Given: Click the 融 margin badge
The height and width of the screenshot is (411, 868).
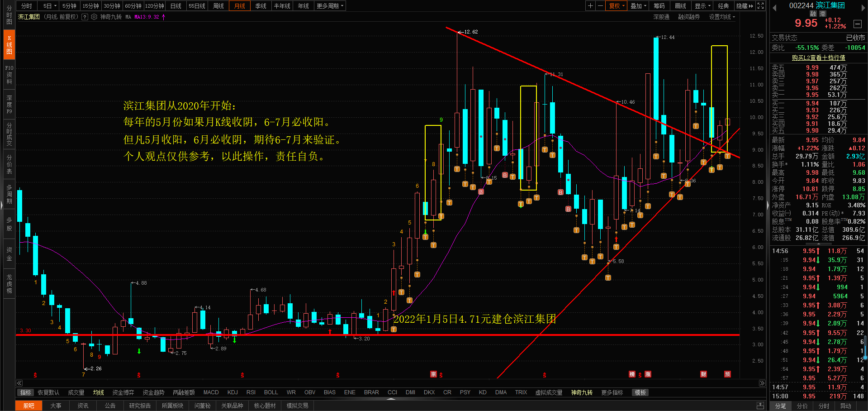Looking at the screenshot, I should pyautogui.click(x=813, y=14).
